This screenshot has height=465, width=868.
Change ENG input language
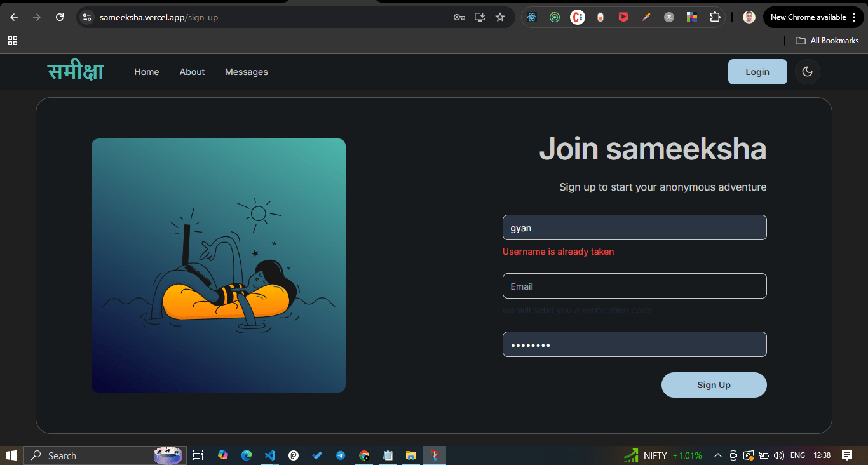pos(797,455)
